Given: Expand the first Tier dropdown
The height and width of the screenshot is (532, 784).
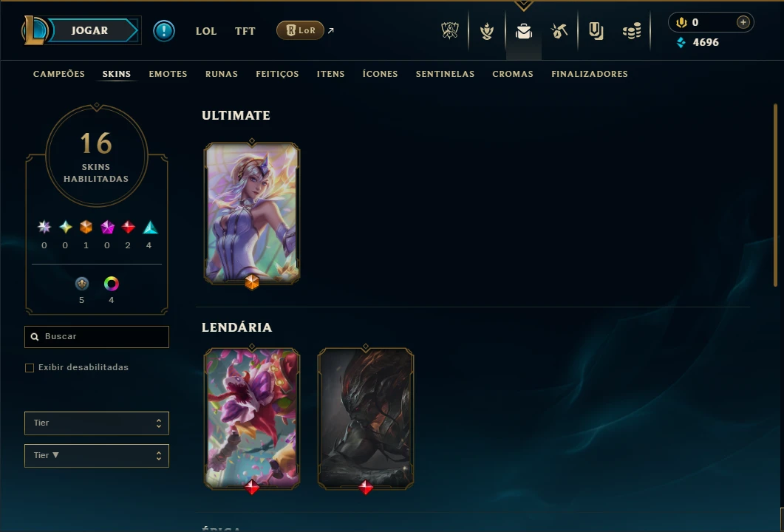Looking at the screenshot, I should tap(97, 423).
